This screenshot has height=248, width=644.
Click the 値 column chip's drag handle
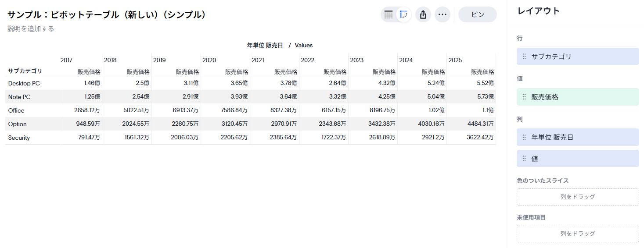click(x=524, y=159)
